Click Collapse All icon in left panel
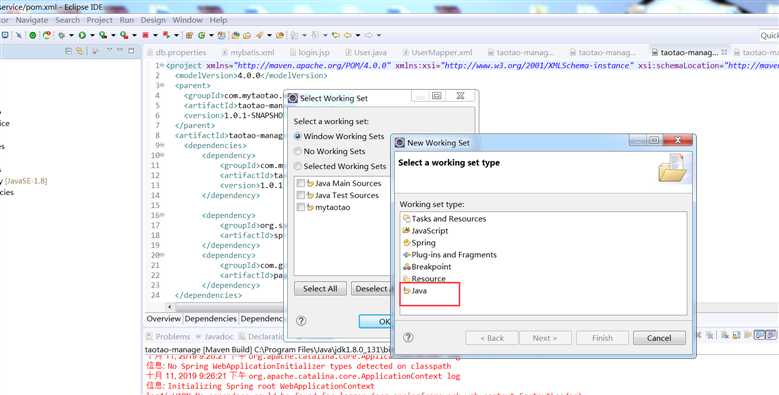The height and width of the screenshot is (395, 779). click(69, 51)
